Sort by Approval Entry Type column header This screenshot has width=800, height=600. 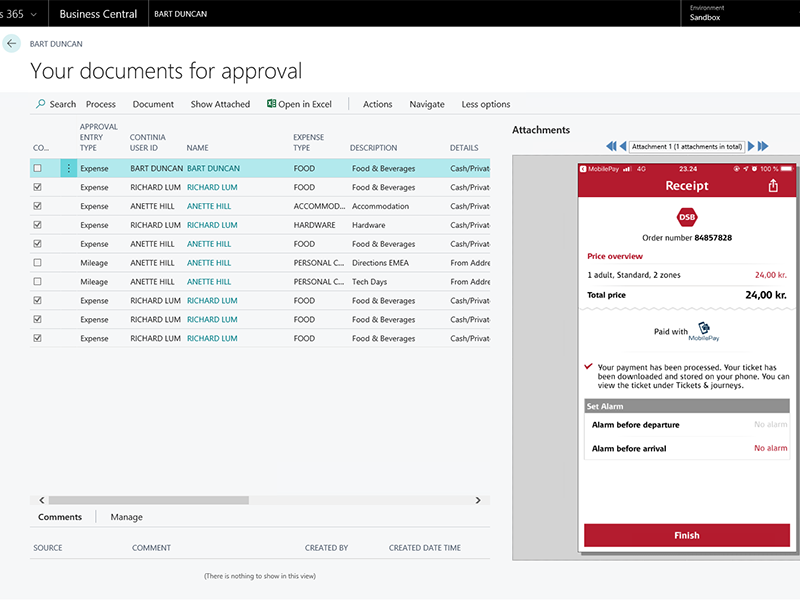[x=98, y=137]
